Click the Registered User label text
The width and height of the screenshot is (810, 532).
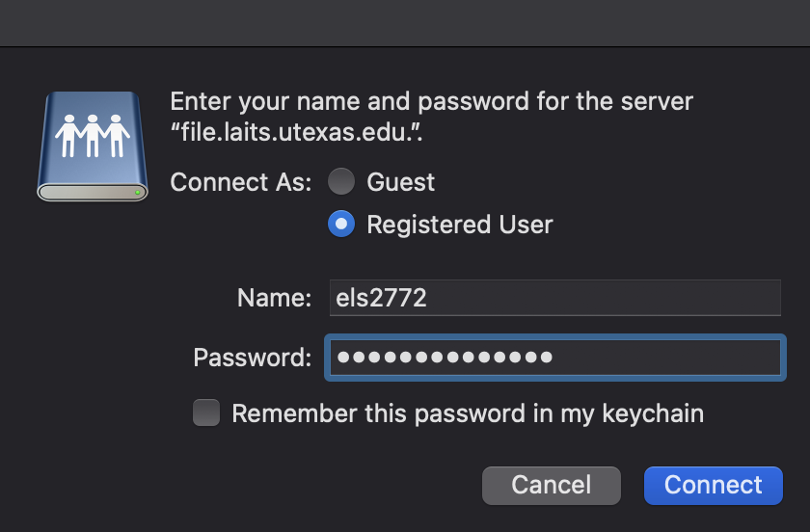(460, 225)
